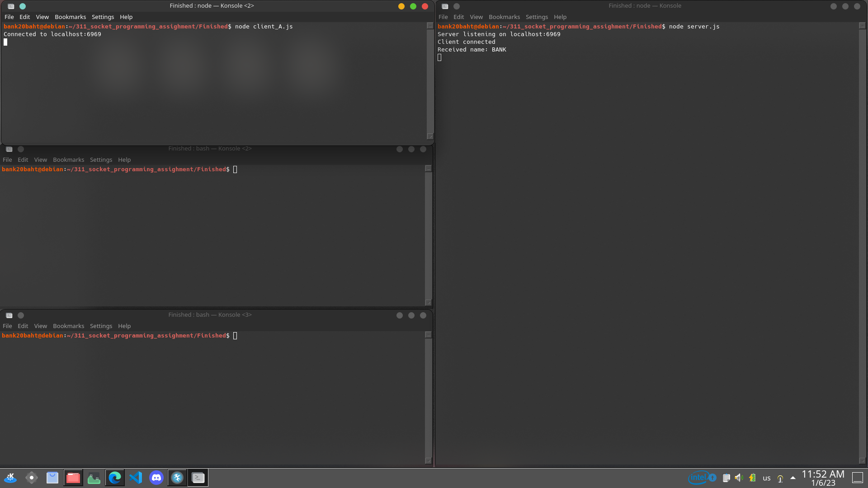The image size is (868, 488).
Task: Toggle the all-desktops pin on bash Konsole <2> window
Action: coord(21,149)
